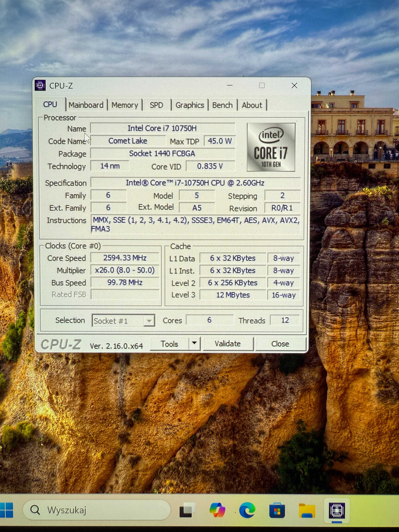This screenshot has height=532, width=399.
Task: Open the Memory tab
Action: (125, 105)
